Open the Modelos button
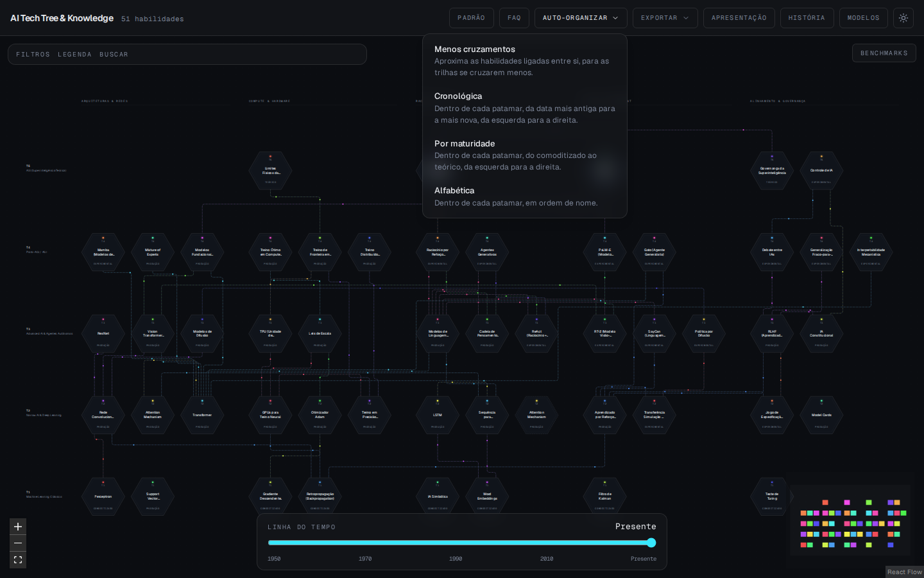 [864, 18]
